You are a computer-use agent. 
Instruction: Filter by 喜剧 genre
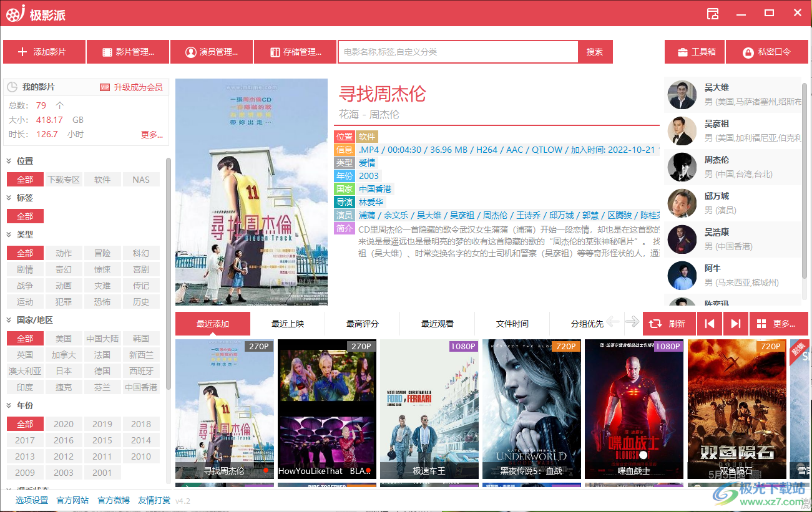point(141,269)
